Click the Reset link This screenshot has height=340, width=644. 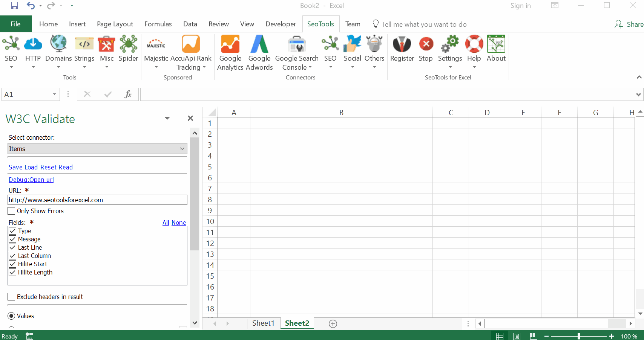(x=48, y=167)
